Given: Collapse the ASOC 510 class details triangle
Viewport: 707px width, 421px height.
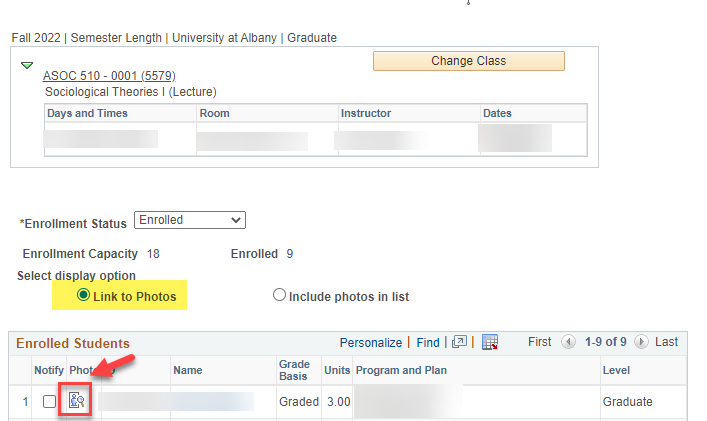Looking at the screenshot, I should 27,66.
